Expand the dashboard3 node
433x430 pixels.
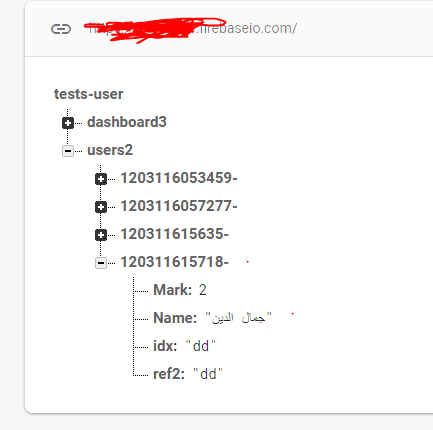tap(68, 123)
